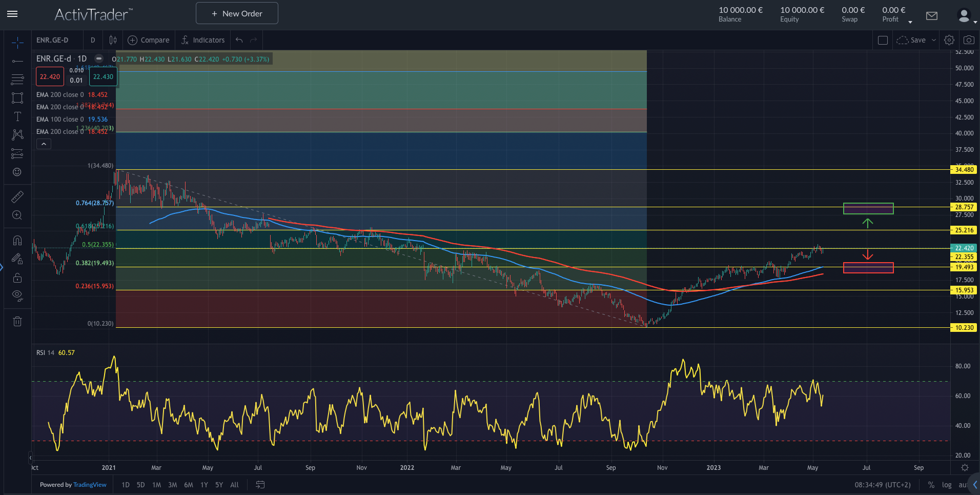The height and width of the screenshot is (495, 980).
Task: Open chart settings gear in toolbar
Action: [949, 40]
